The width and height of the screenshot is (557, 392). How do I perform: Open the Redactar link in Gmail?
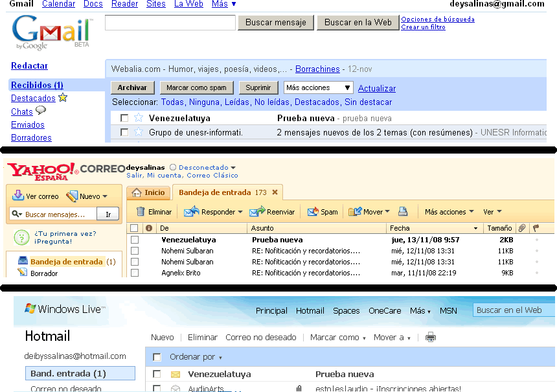click(30, 65)
